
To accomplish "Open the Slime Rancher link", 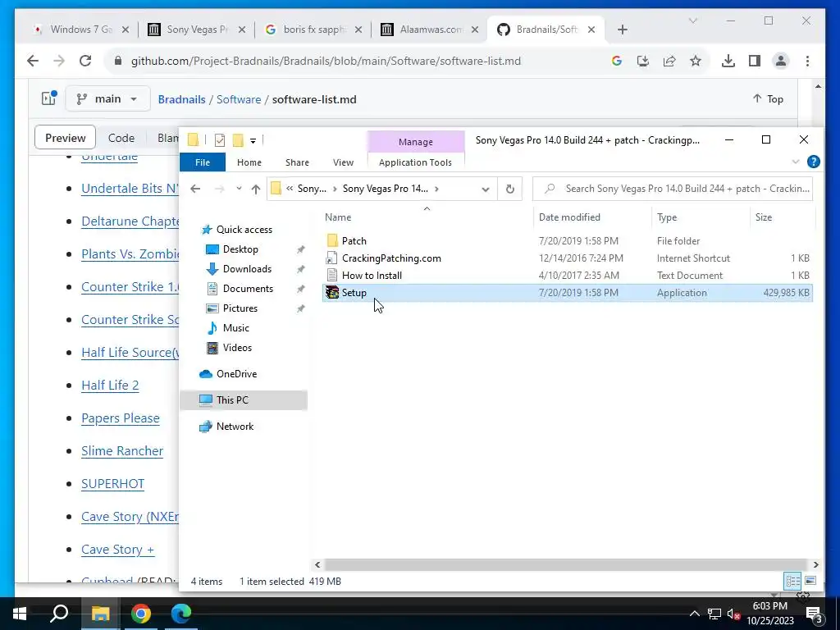I will click(122, 451).
